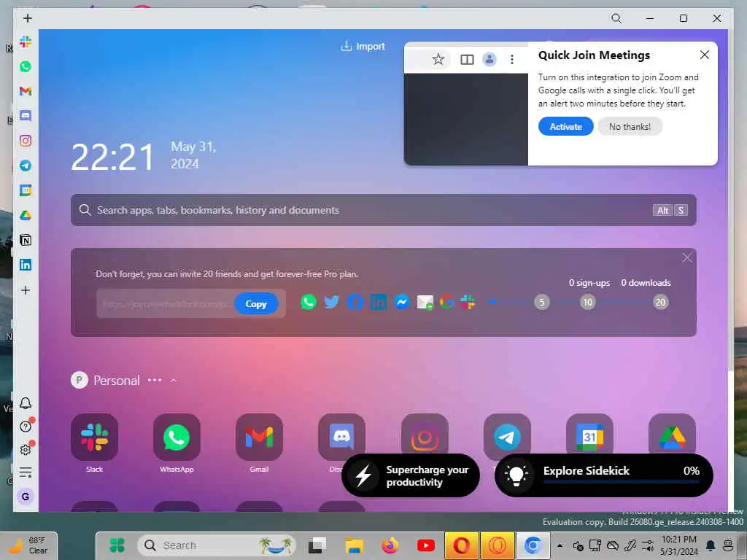Viewport: 747px width, 560px height.
Task: Open Gmail from the left sidebar
Action: coord(26,91)
